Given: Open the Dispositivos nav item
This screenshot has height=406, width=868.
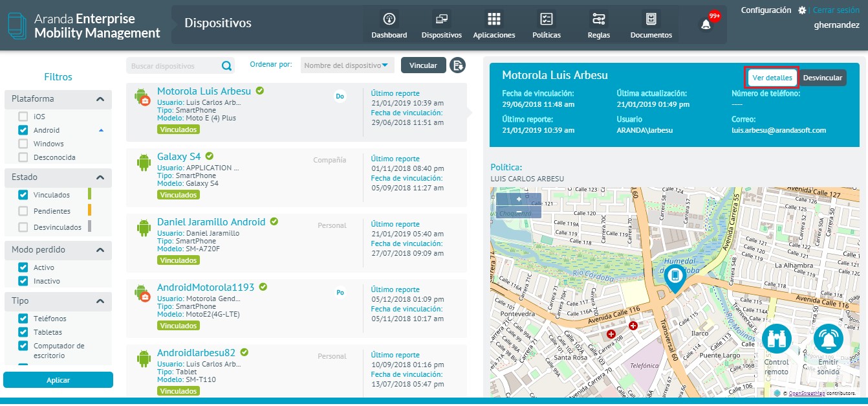Looking at the screenshot, I should coord(442,25).
